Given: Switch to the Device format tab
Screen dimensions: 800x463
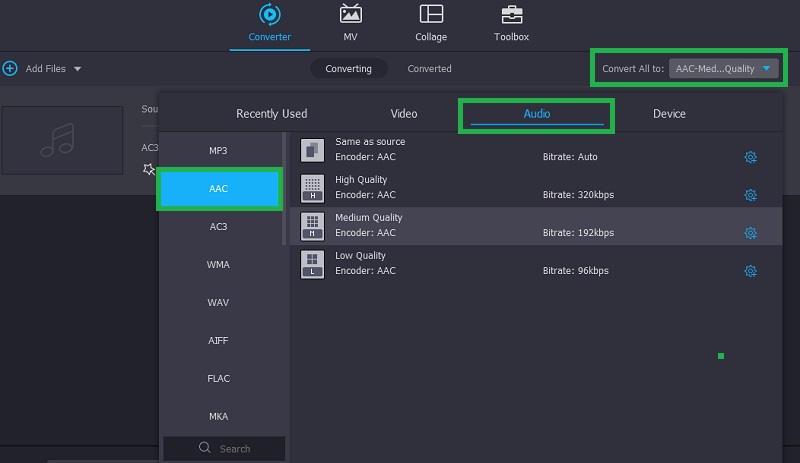Looking at the screenshot, I should [x=669, y=114].
